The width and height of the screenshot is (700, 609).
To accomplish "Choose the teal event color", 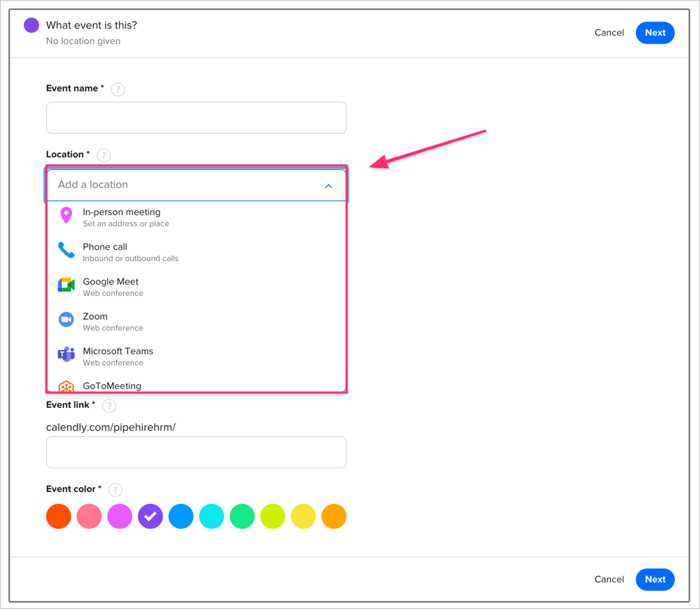I will 212,516.
